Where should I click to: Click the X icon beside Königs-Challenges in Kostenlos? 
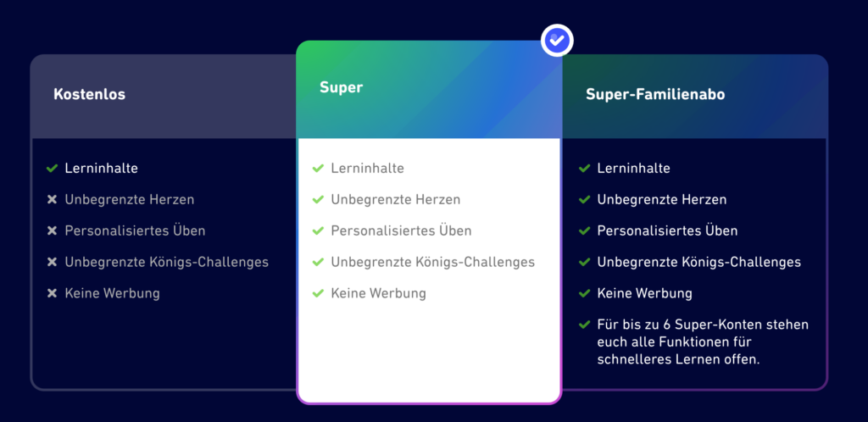click(x=52, y=262)
